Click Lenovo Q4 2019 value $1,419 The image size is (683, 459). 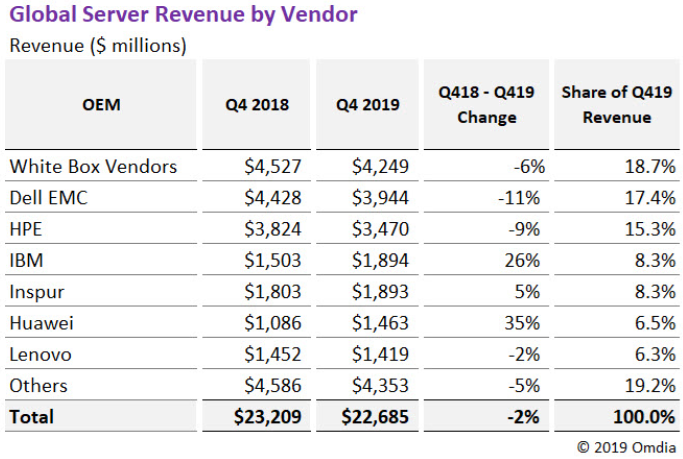[380, 355]
